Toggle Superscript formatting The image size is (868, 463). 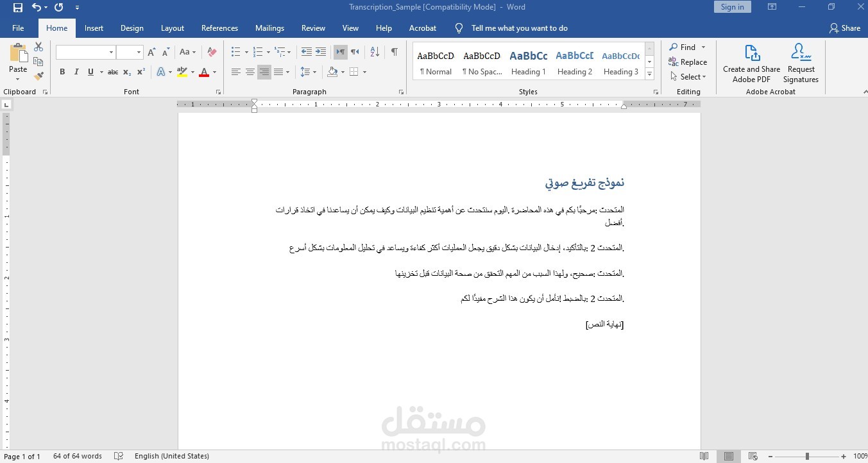[141, 72]
